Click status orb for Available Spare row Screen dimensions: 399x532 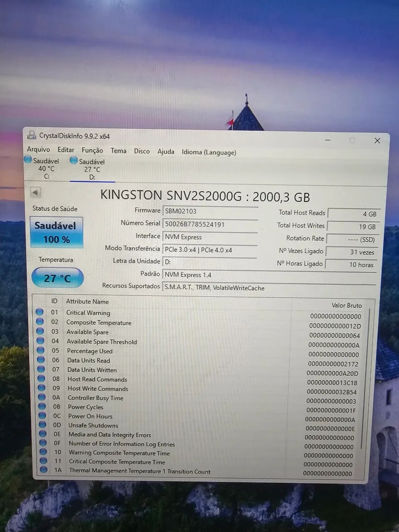click(x=40, y=331)
